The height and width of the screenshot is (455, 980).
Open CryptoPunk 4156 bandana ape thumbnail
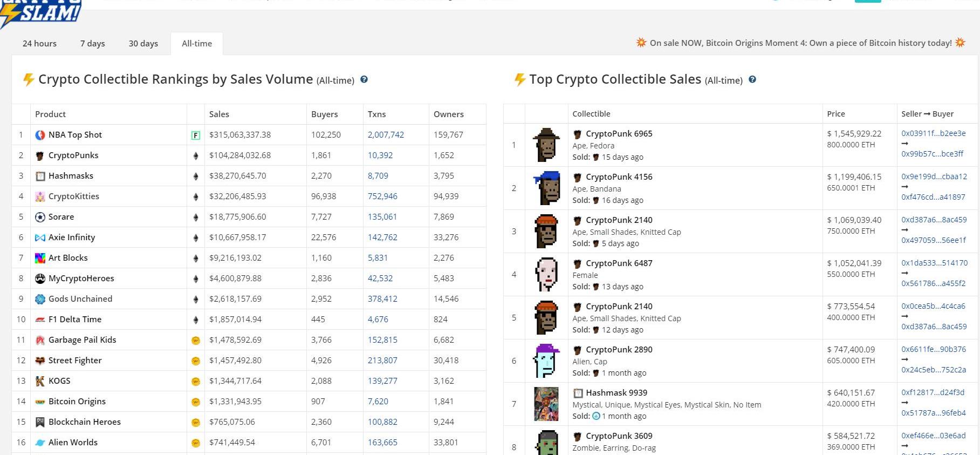tap(546, 188)
